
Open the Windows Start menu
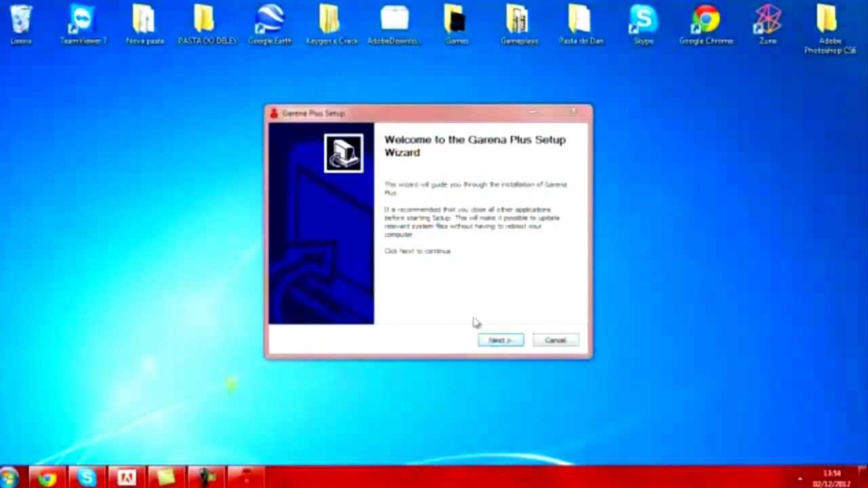[x=8, y=477]
